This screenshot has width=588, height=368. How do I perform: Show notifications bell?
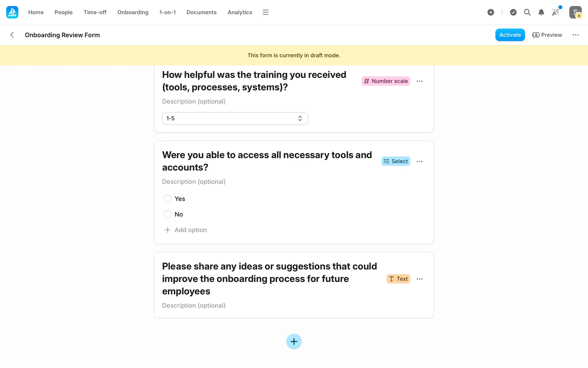541,12
